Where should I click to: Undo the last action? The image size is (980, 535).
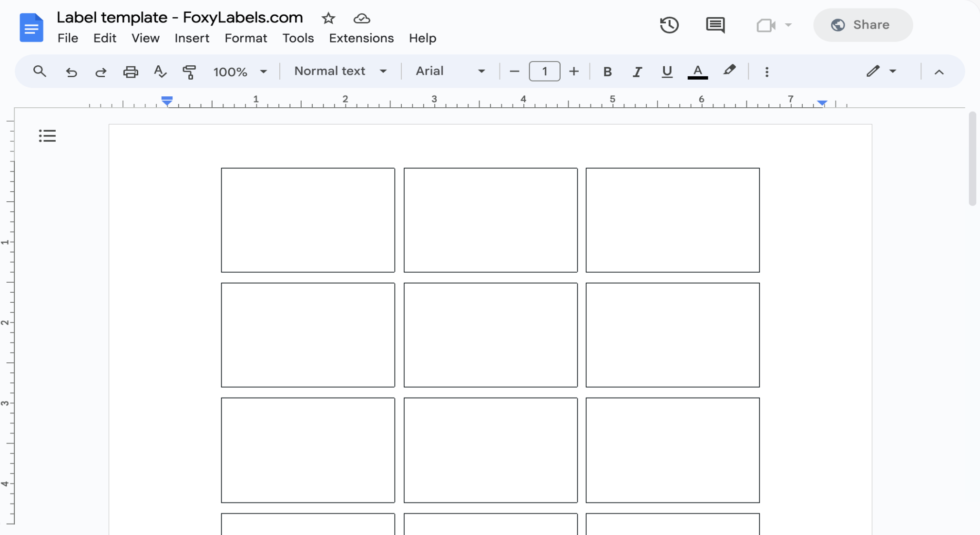[71, 72]
